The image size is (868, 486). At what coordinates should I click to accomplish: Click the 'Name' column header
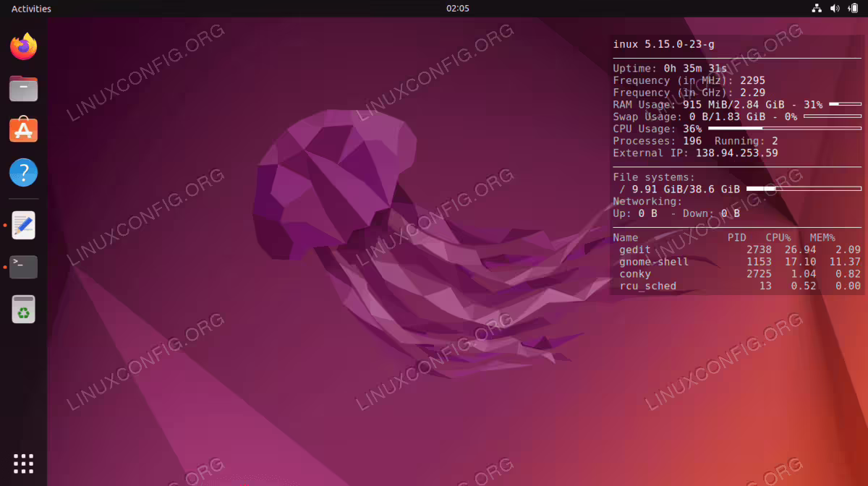625,237
